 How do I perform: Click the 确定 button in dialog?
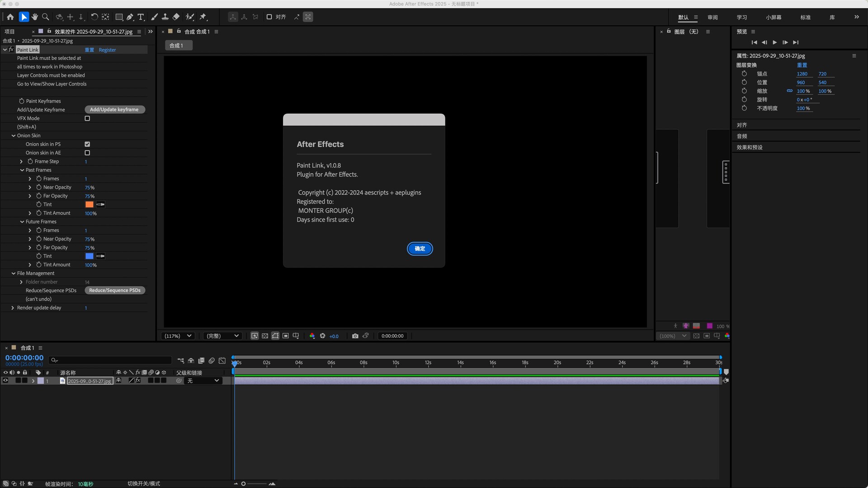click(x=420, y=249)
